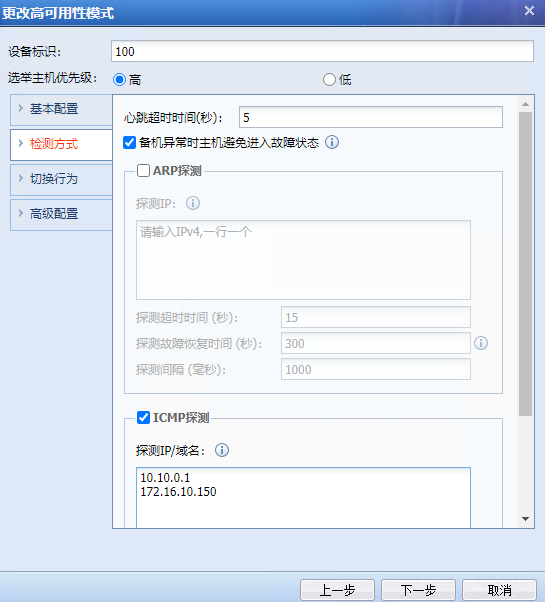Click the vertical scrollbar thumb
The width and height of the screenshot is (545, 602).
click(525, 264)
